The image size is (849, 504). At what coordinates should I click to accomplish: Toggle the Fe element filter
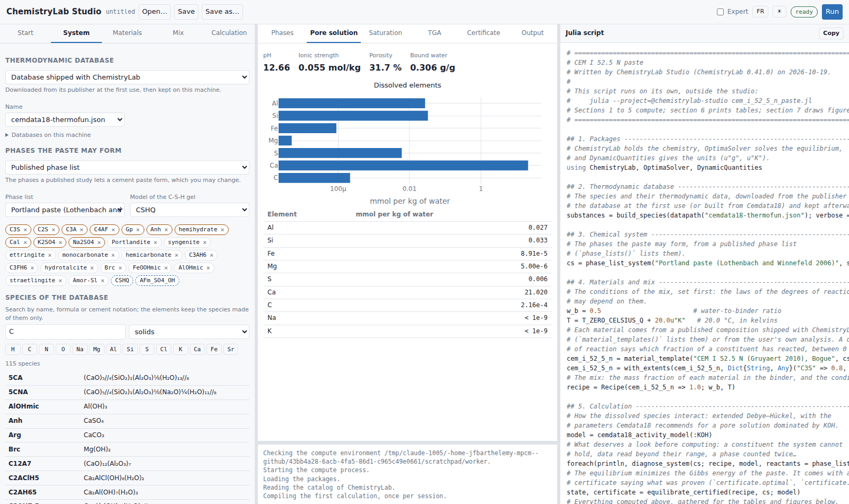pos(214,349)
